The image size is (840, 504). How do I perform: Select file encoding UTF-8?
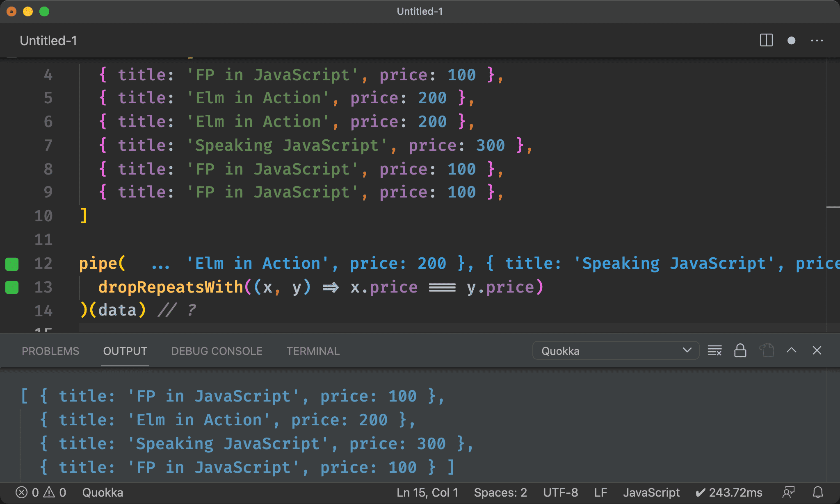click(x=560, y=493)
